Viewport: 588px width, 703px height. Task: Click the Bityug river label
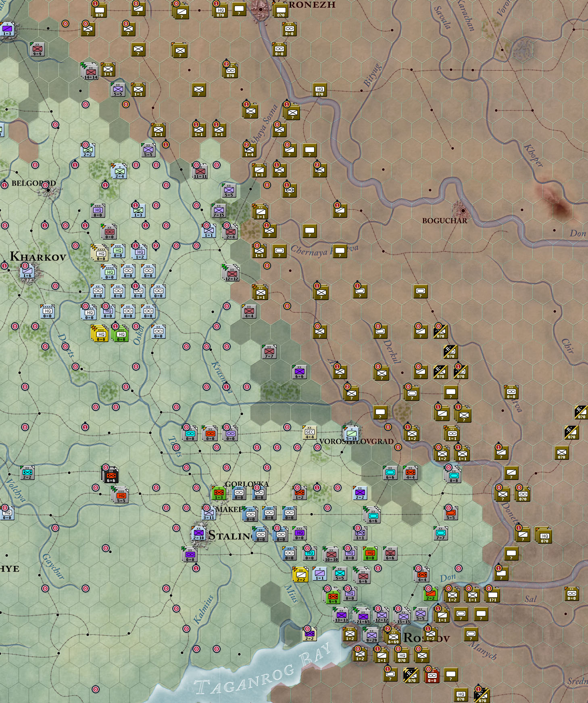point(372,75)
